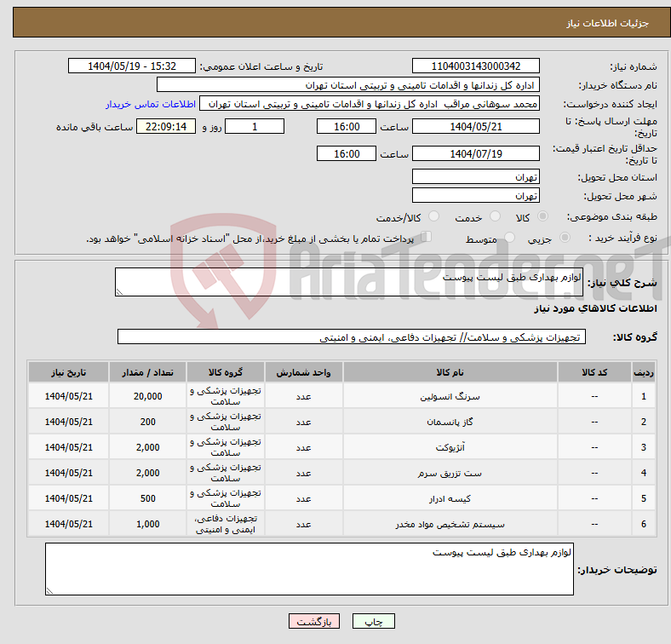
Task: Click the گروه کالا field
Action: (x=352, y=336)
